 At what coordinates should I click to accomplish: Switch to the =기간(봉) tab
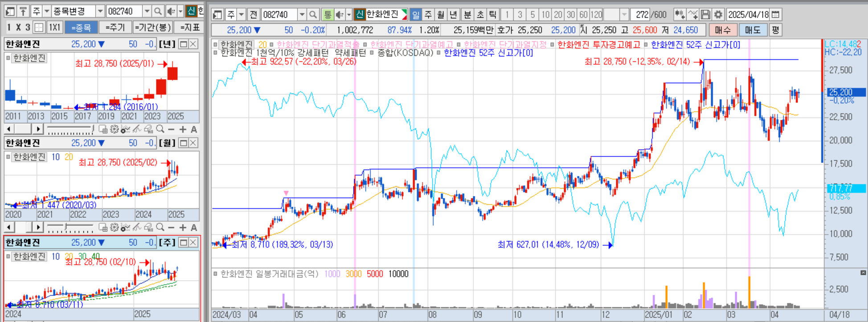(152, 28)
